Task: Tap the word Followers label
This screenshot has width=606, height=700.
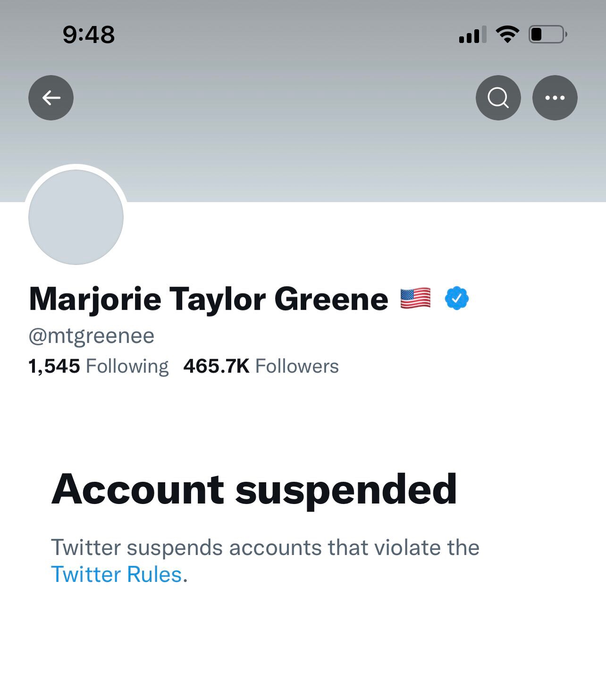Action: point(297,367)
